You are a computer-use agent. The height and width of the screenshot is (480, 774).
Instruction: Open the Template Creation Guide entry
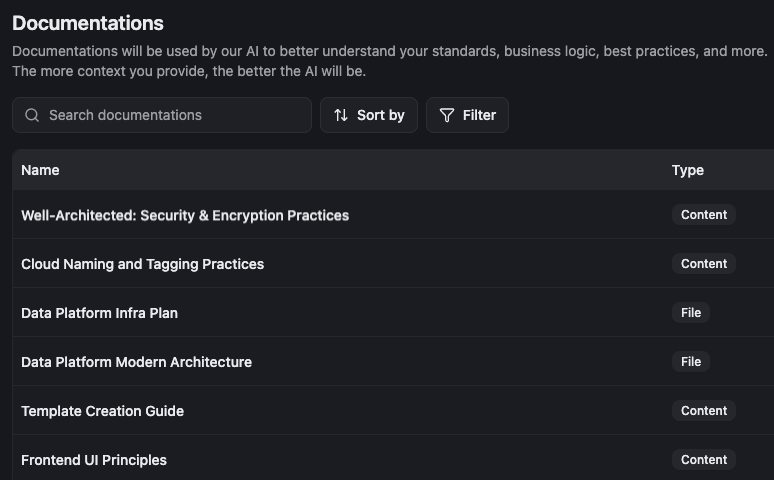pos(102,411)
